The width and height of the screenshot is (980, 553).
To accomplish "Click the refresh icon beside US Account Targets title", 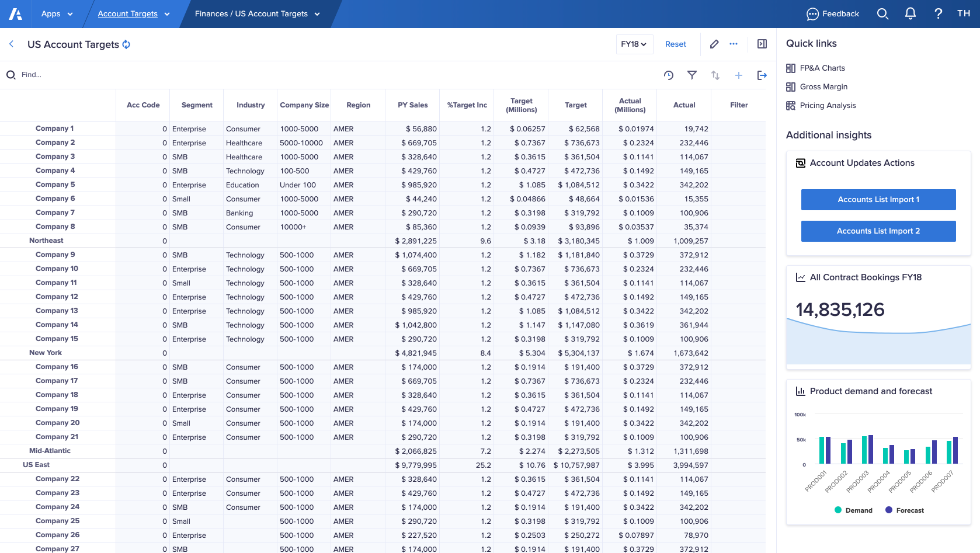I will pyautogui.click(x=126, y=44).
